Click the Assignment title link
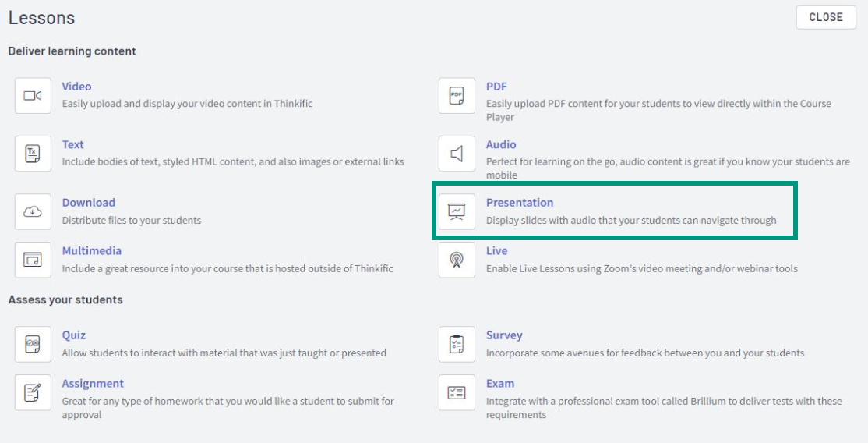Viewport: 868px width, 443px height. 93,384
